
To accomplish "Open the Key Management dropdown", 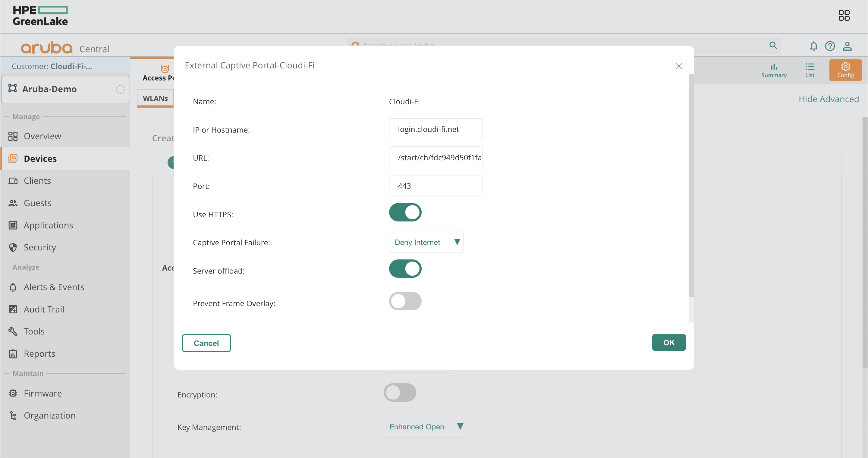I will 425,426.
